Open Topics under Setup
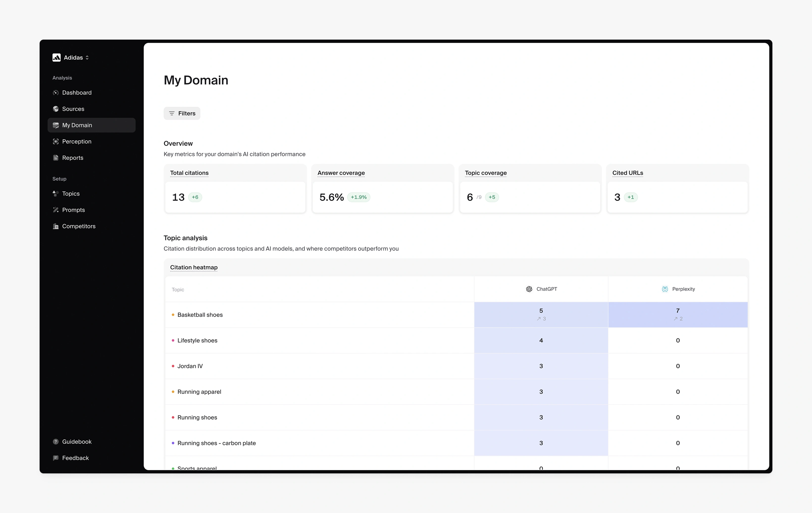Image resolution: width=812 pixels, height=513 pixels. point(92,194)
